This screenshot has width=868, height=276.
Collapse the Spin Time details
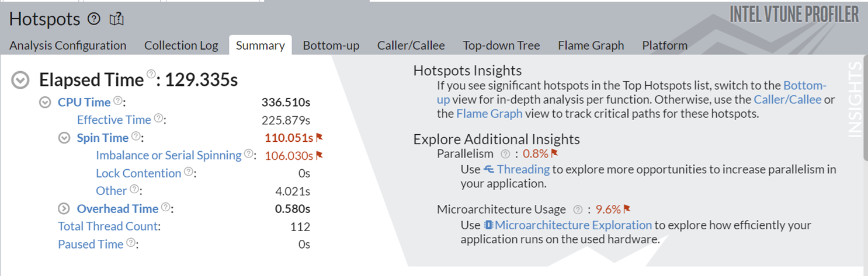64,138
